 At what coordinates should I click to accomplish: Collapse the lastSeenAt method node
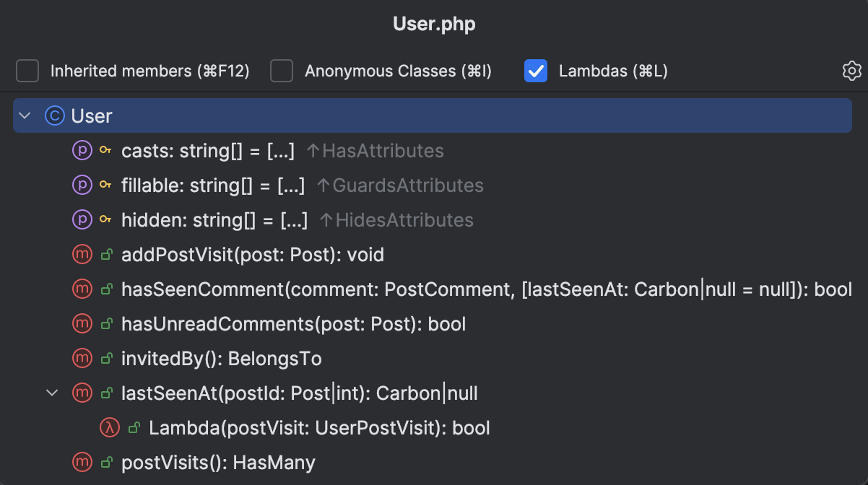pyautogui.click(x=51, y=393)
